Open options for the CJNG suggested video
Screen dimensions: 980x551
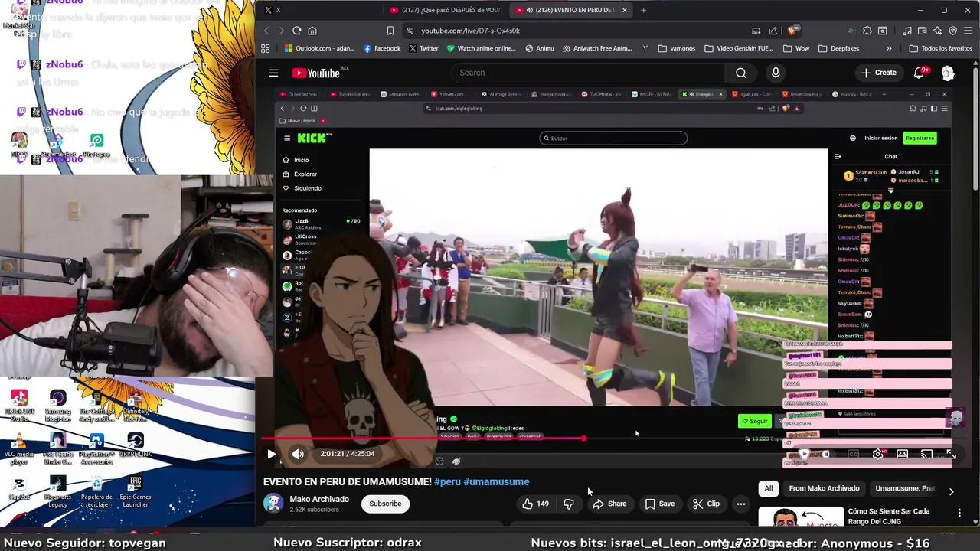tap(959, 513)
